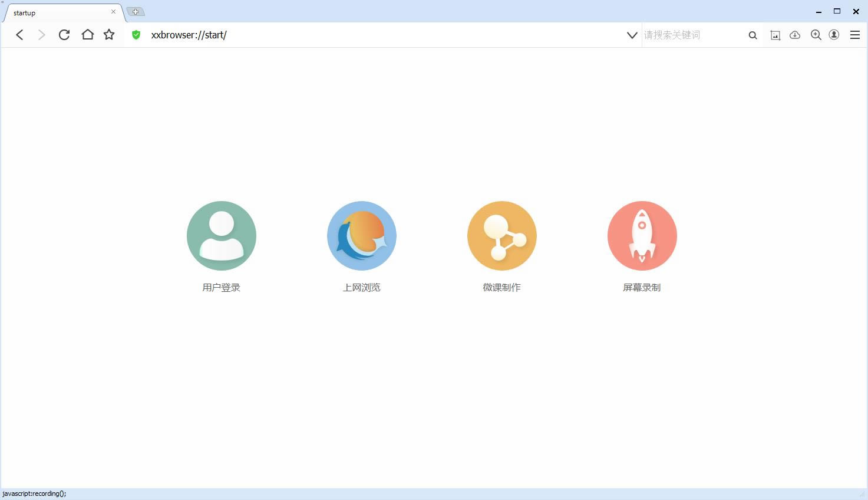Start 屏幕录制 screen recording
The image size is (868, 500).
[x=642, y=236]
